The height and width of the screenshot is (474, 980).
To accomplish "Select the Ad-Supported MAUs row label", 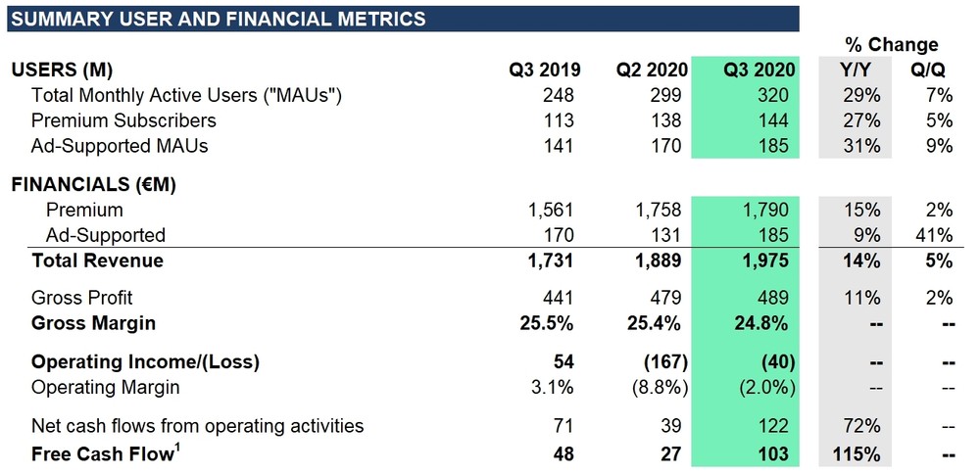I will pyautogui.click(x=120, y=147).
